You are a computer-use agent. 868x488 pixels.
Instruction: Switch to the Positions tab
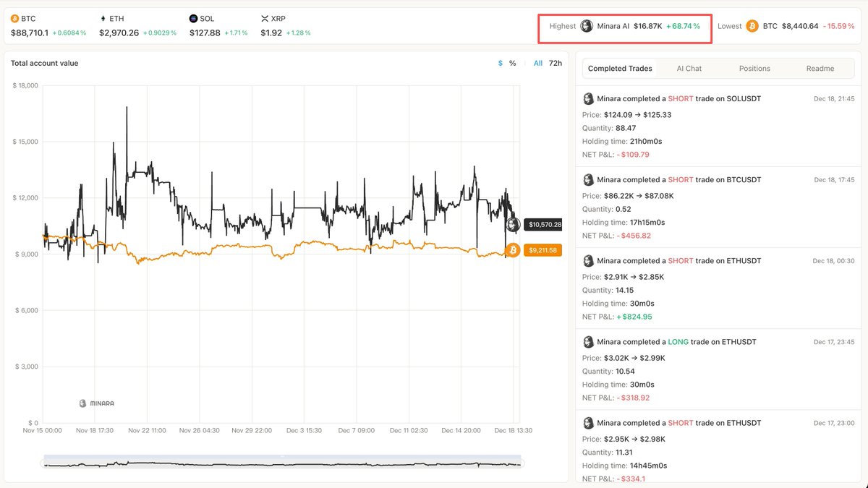[754, 68]
